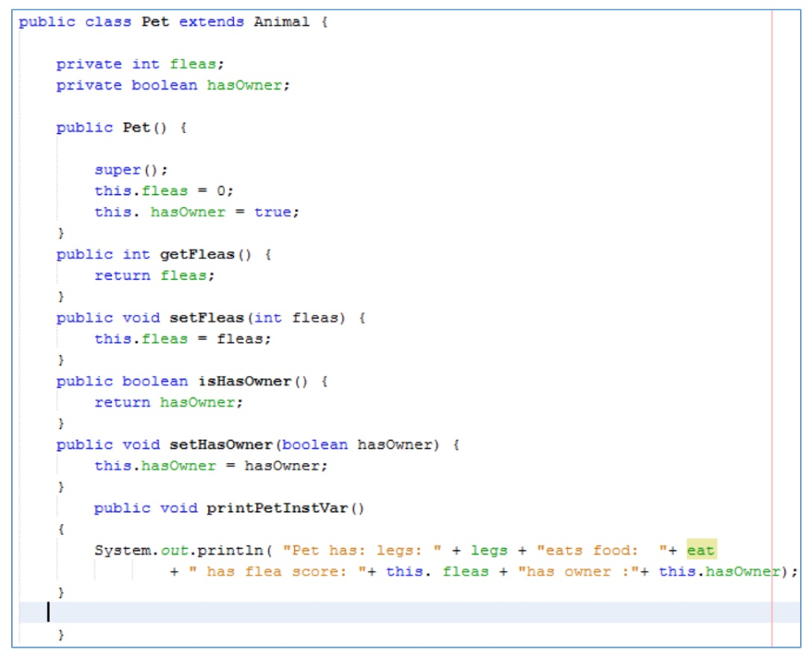Click the printPetInstVar method name
812x658 pixels.
pos(277,508)
